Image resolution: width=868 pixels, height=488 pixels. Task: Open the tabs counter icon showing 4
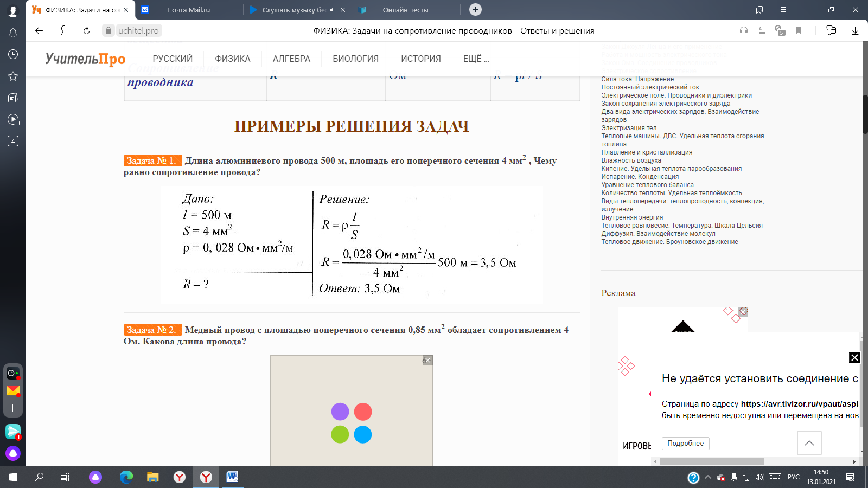(x=13, y=141)
